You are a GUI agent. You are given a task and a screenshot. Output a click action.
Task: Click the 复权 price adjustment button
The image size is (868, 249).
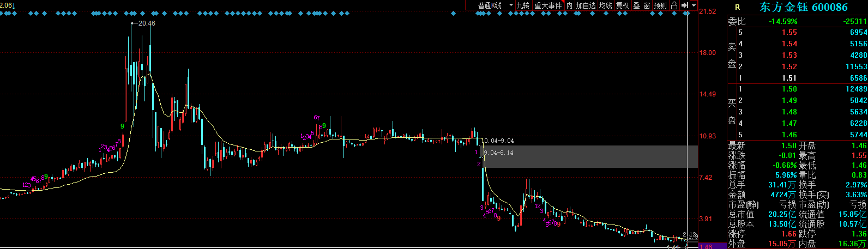click(x=622, y=5)
